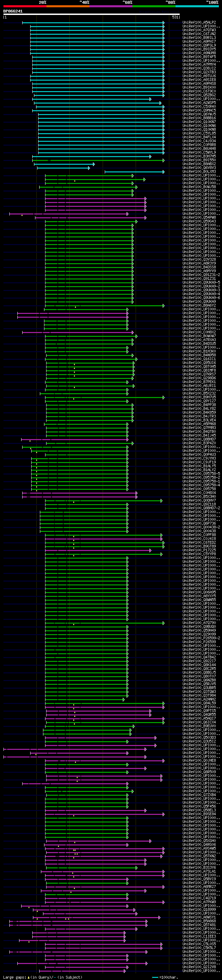The width and height of the screenshot is (222, 980).
Task: Pick the UniRef100_B3LVE4 hit label
Action: tap(199, 421)
